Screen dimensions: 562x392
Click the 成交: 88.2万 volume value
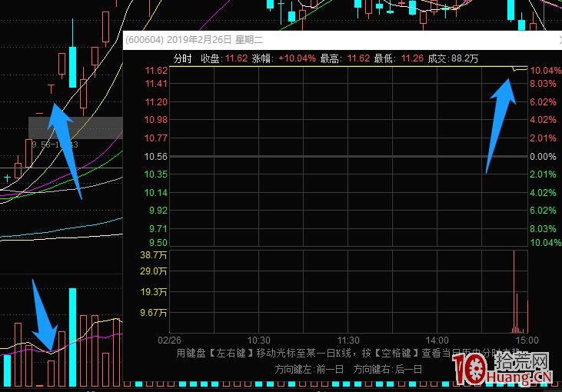453,58
